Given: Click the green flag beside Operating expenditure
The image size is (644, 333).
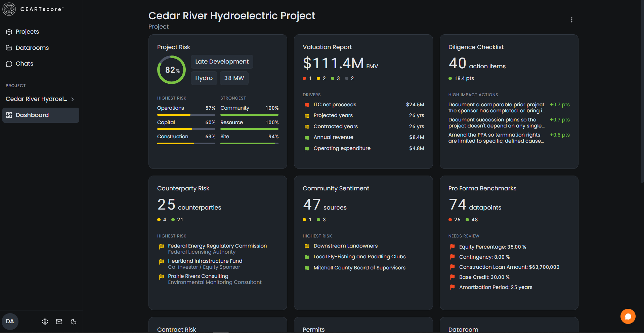Looking at the screenshot, I should (x=307, y=149).
